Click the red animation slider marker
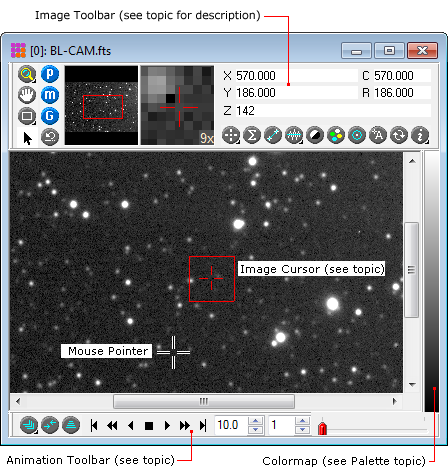Image resolution: width=448 pixels, height=473 pixels. click(322, 428)
